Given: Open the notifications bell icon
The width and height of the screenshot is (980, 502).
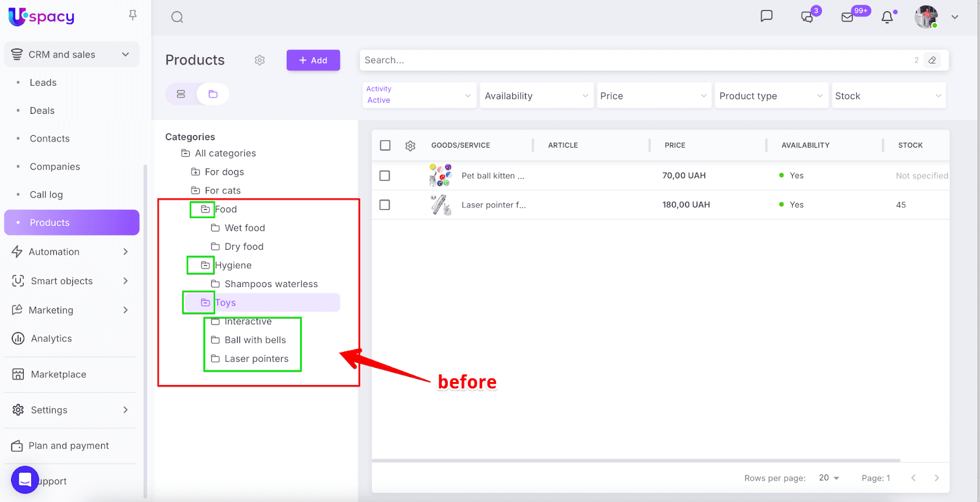Looking at the screenshot, I should (887, 17).
